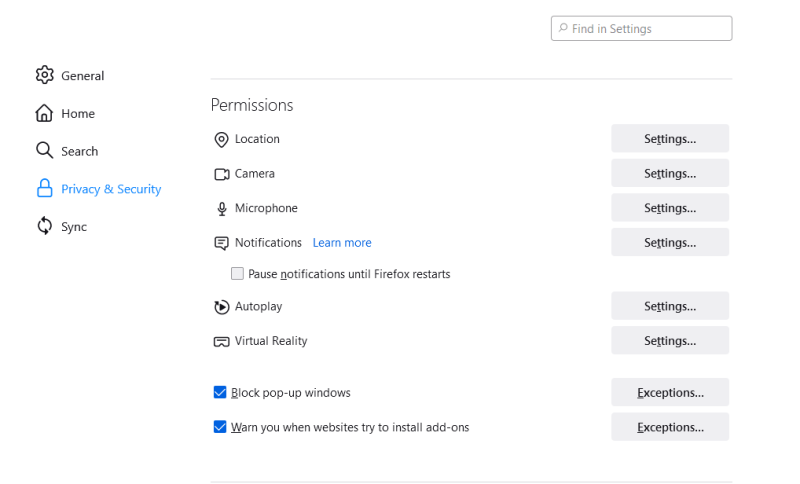Click the Home house icon
This screenshot has height=484, width=800.
[44, 113]
